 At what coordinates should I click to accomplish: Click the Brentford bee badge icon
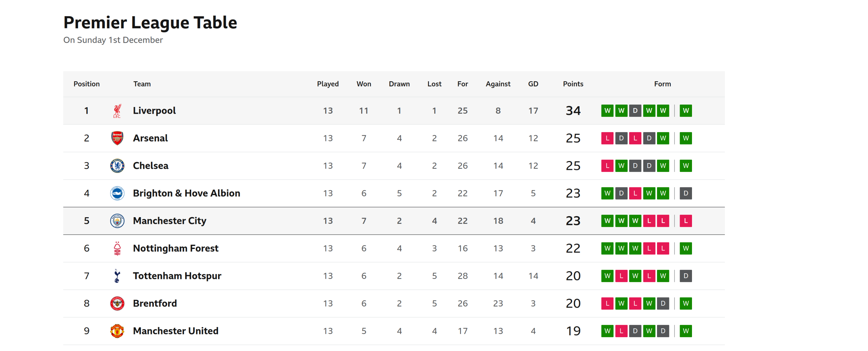[x=117, y=303]
